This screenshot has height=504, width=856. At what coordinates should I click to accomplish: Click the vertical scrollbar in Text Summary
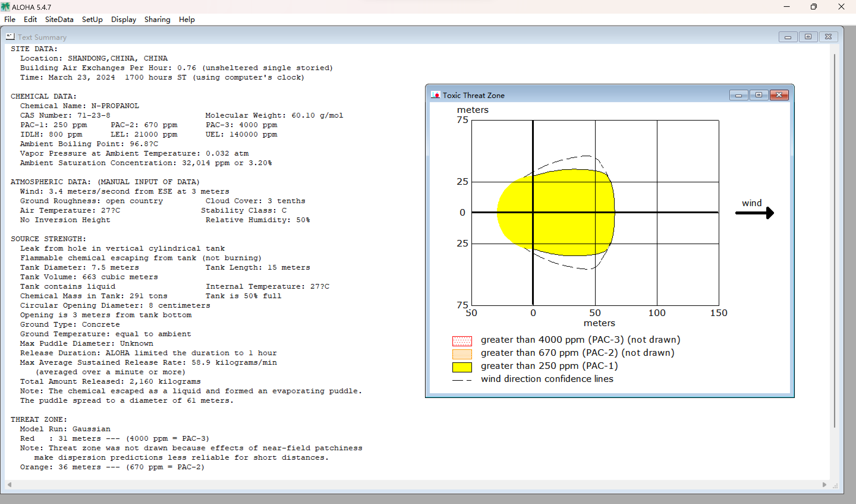point(834,241)
